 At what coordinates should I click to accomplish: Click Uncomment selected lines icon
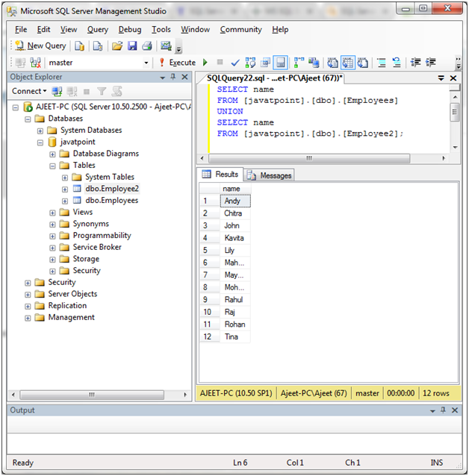397,63
